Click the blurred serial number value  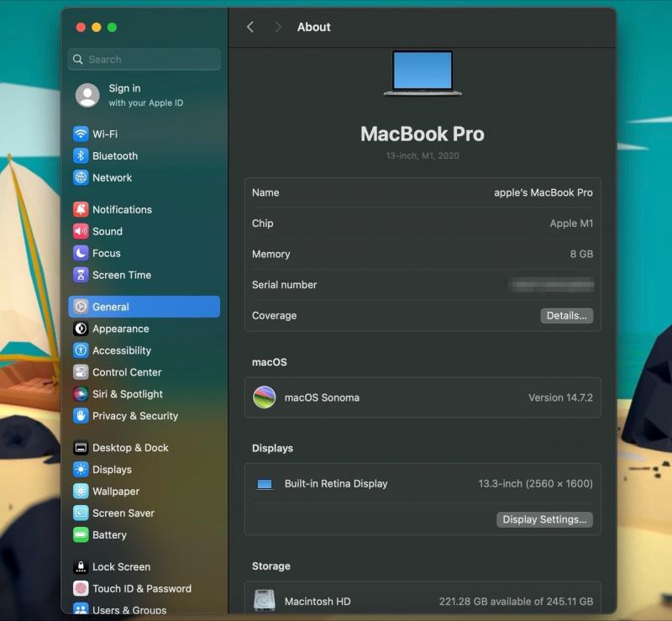click(x=551, y=285)
